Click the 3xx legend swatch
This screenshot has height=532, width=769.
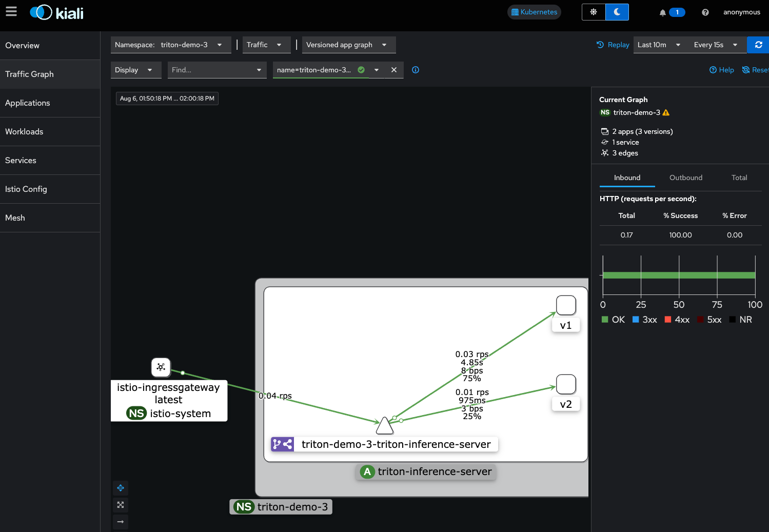point(636,320)
